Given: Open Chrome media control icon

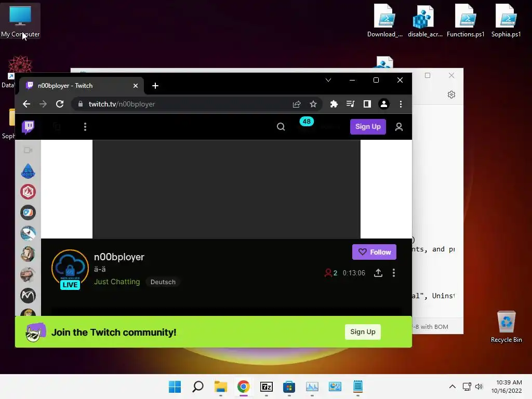Looking at the screenshot, I should [x=351, y=104].
